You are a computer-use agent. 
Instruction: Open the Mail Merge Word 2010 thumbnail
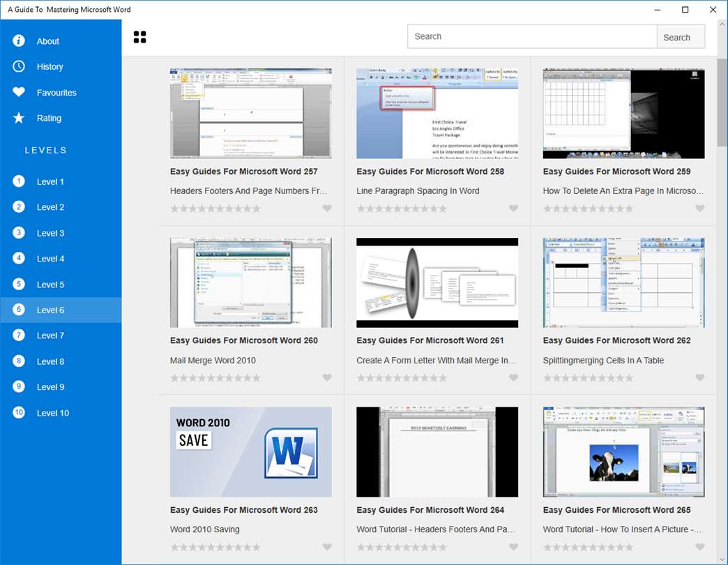(251, 282)
